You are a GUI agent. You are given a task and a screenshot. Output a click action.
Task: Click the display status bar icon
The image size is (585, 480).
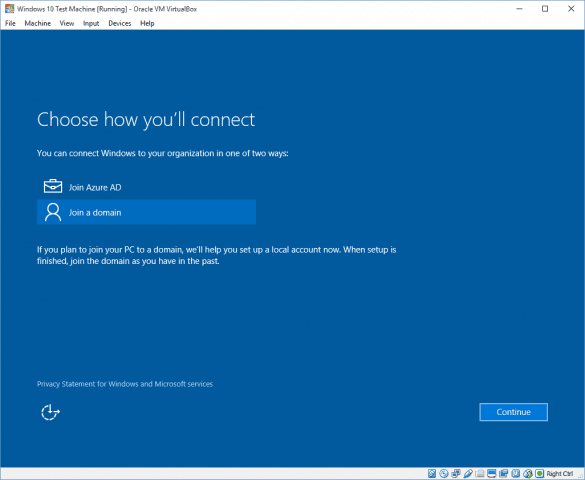point(492,474)
